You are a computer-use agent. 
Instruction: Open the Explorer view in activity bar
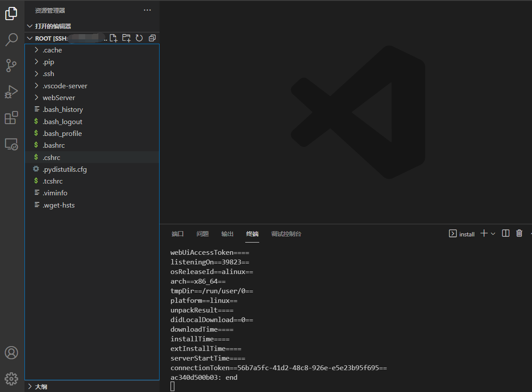[11, 14]
